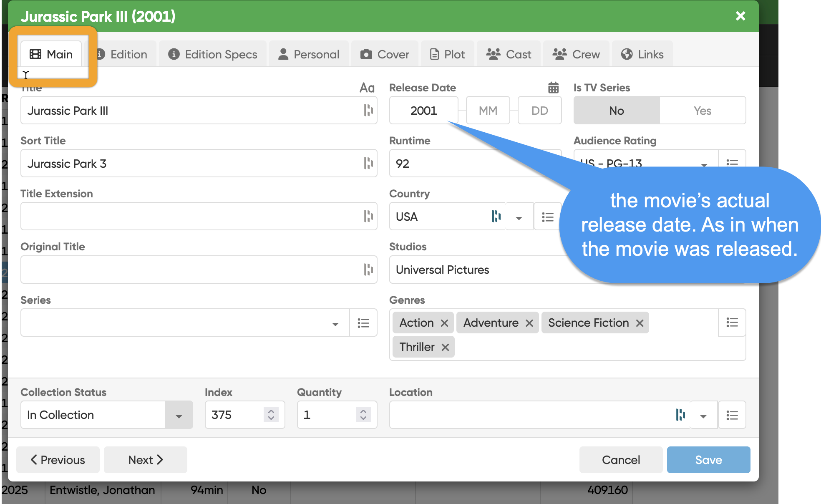821x504 pixels.
Task: Remove the Thriller genre tag
Action: click(445, 347)
